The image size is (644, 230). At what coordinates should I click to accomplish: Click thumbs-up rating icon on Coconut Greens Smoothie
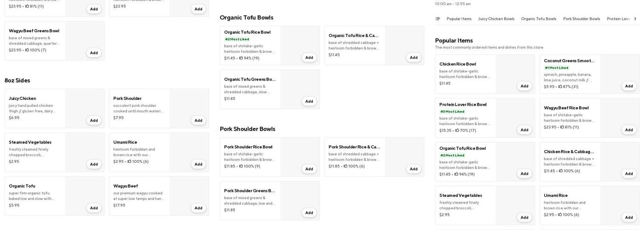click(560, 87)
